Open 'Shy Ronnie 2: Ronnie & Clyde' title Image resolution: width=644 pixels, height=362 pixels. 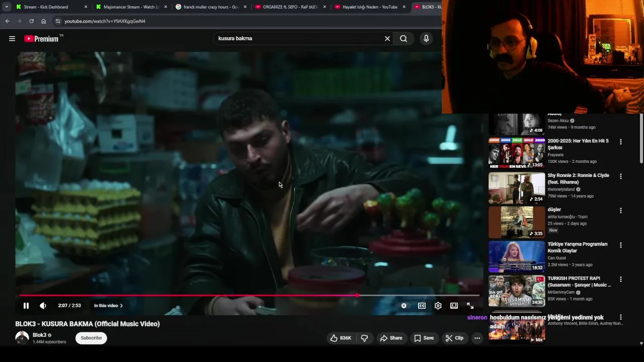(x=578, y=178)
